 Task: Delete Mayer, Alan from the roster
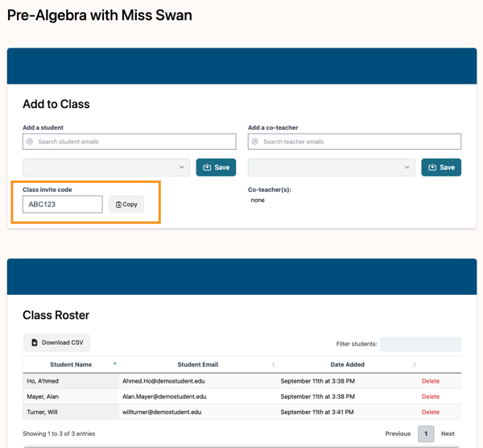431,396
